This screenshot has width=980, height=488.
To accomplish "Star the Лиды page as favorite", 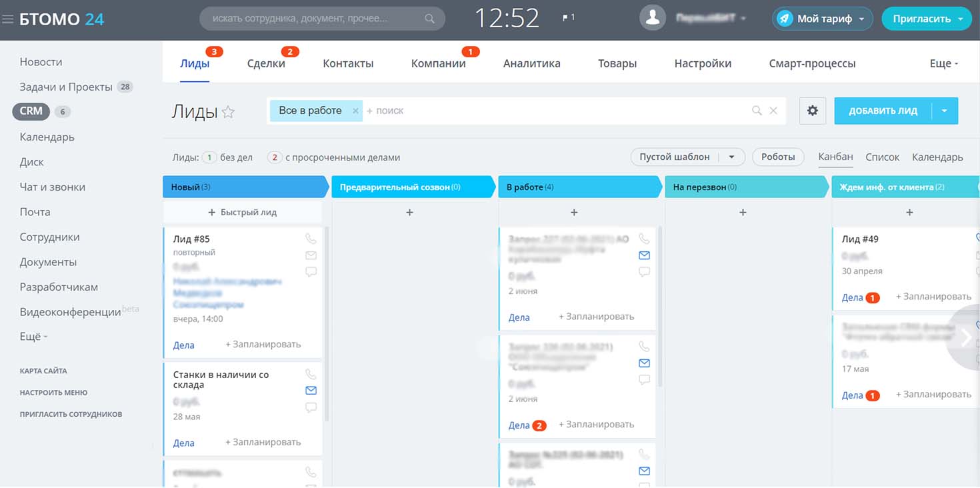I will pos(228,112).
